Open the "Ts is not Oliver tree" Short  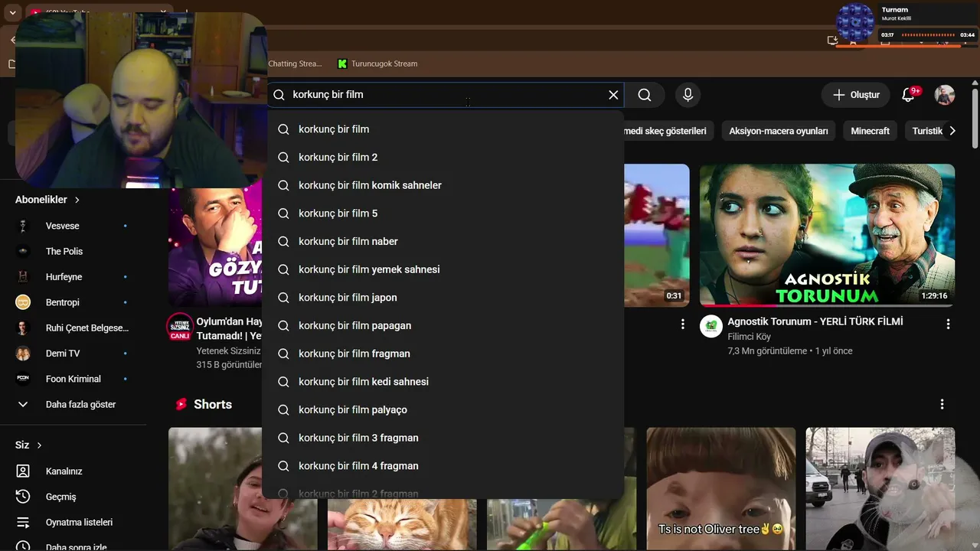(721, 488)
